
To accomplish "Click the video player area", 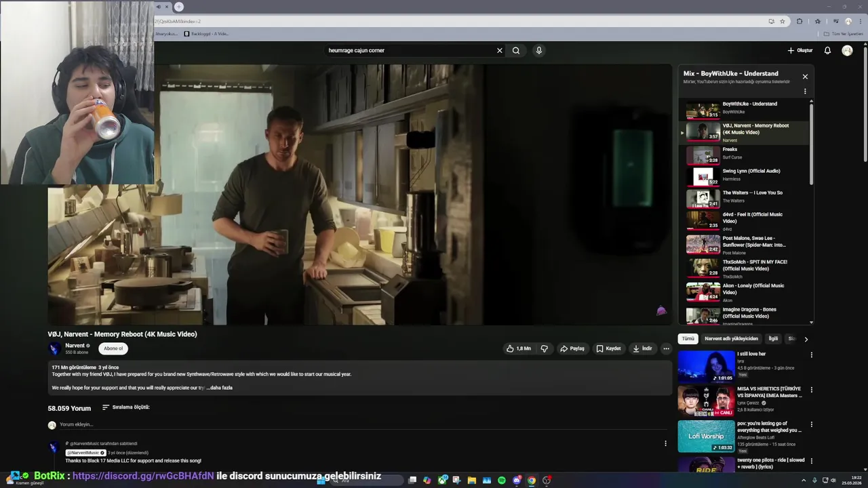I will tap(359, 195).
